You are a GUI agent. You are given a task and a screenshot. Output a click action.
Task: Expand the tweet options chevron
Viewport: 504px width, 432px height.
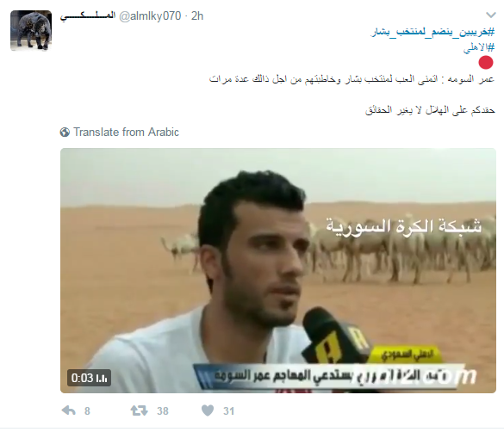tap(491, 15)
